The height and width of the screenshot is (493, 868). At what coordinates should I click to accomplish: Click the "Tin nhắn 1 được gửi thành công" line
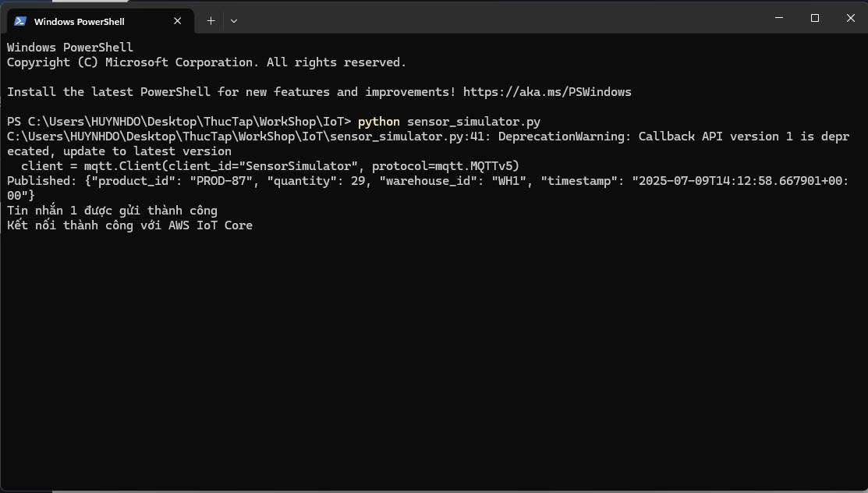click(112, 211)
